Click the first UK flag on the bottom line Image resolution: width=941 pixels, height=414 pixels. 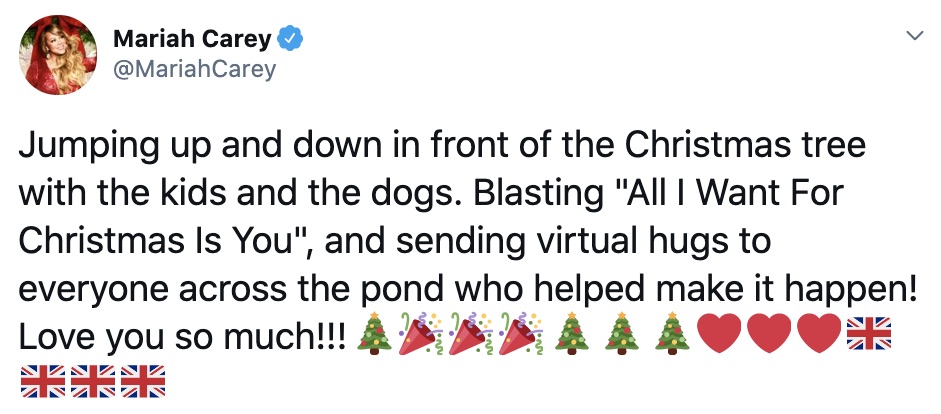pos(43,382)
